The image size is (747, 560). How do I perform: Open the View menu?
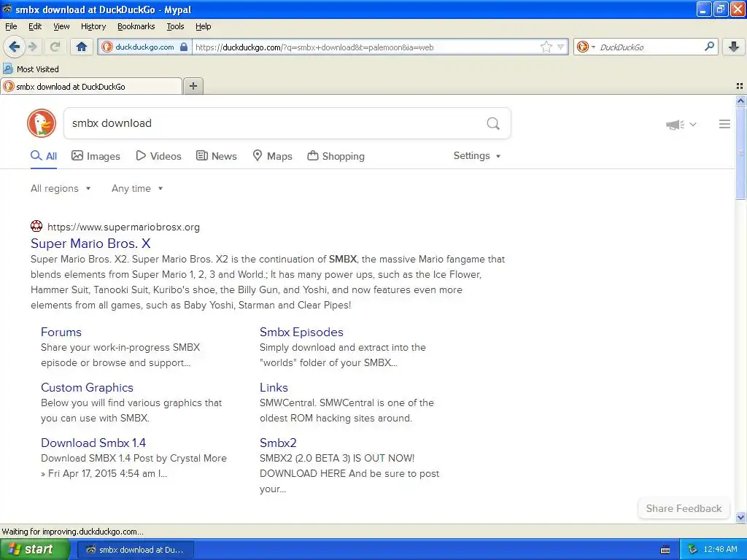61,26
